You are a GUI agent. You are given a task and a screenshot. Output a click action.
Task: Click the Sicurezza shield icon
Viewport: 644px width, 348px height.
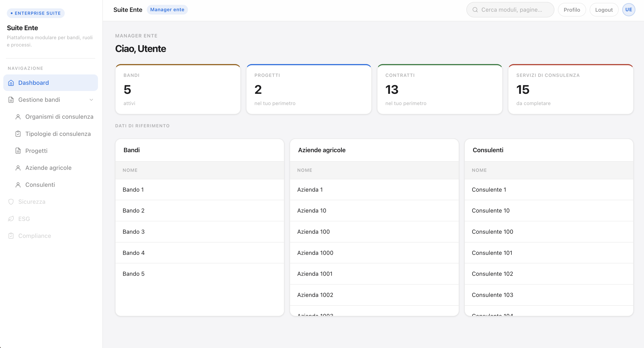point(11,202)
